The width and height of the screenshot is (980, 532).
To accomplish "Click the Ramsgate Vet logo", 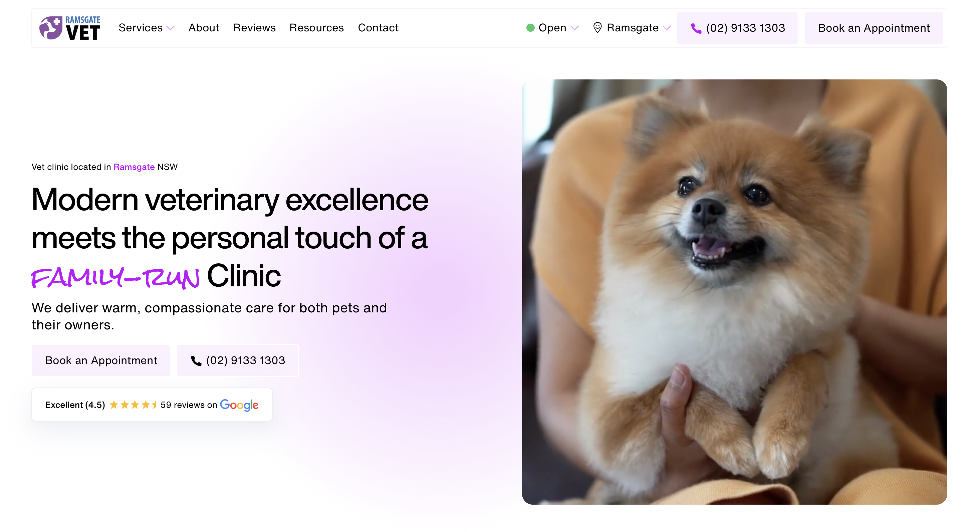I will [x=70, y=28].
